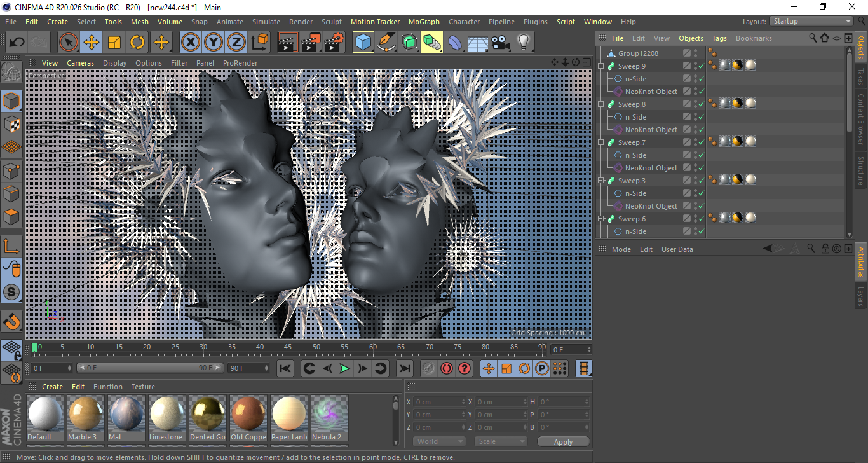Viewport: 868px width, 463px height.
Task: Toggle Enable Snap magnet icon
Action: [x=12, y=322]
